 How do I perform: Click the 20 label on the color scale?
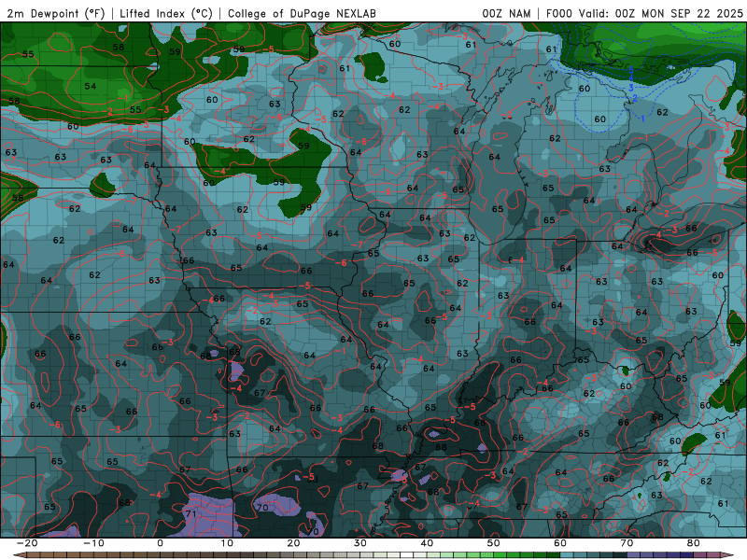tap(293, 543)
